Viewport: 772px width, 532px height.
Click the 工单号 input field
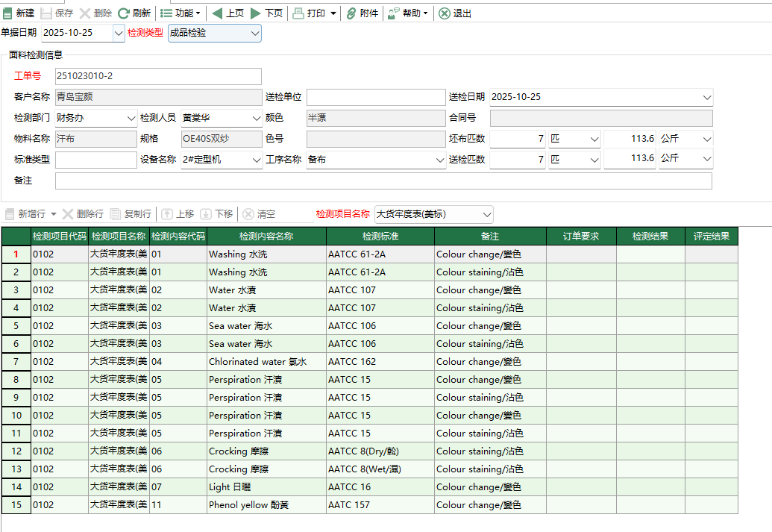coord(158,76)
